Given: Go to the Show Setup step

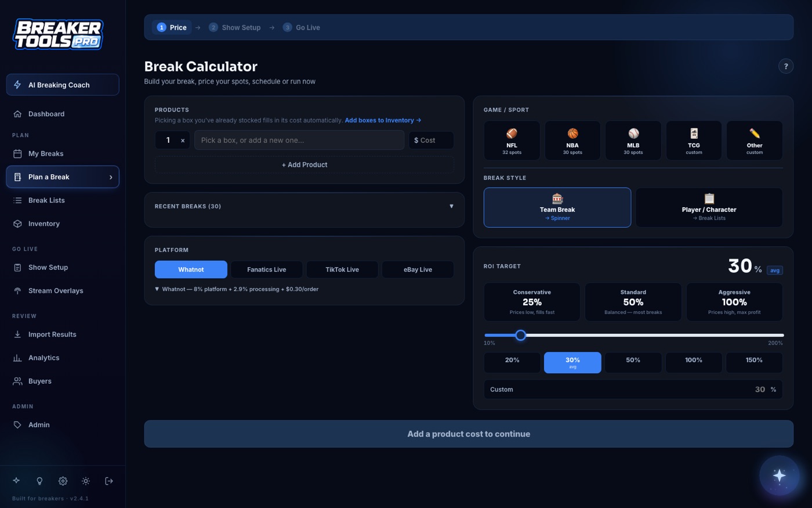Looking at the screenshot, I should (235, 27).
